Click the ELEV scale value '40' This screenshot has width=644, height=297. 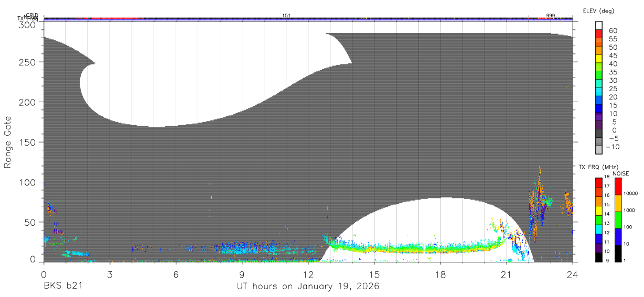(613, 63)
